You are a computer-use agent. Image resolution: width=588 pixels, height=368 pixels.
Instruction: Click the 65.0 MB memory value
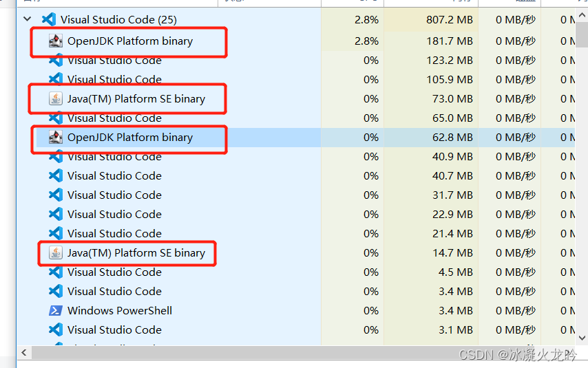point(452,118)
